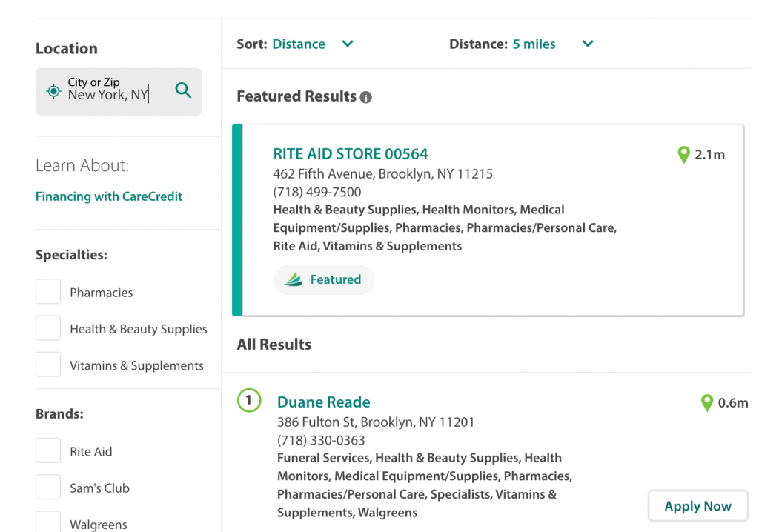
Task: Check the Health & Beauty Supplies checkbox
Action: (48, 327)
